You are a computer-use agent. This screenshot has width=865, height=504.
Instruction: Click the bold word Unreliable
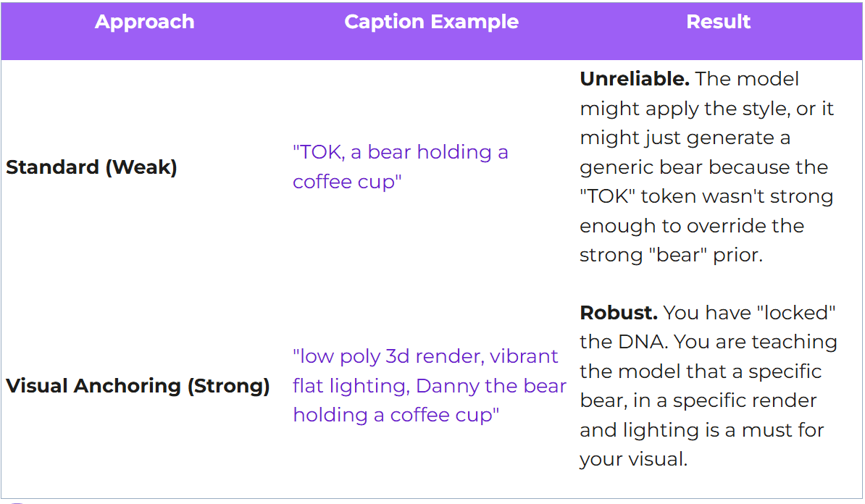pyautogui.click(x=635, y=79)
